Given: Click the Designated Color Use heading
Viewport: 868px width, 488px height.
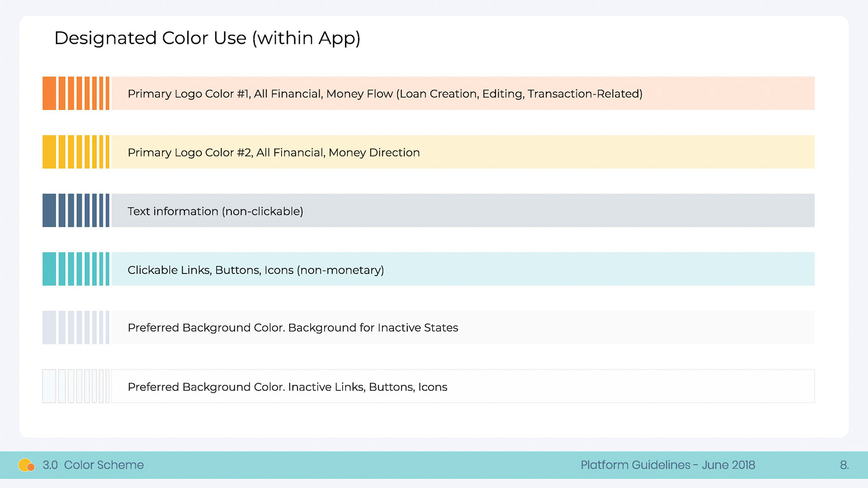Looking at the screenshot, I should [x=207, y=38].
